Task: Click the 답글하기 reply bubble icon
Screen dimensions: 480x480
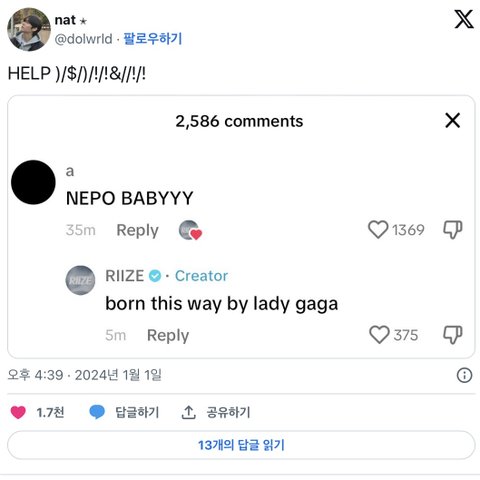Action: click(97, 412)
